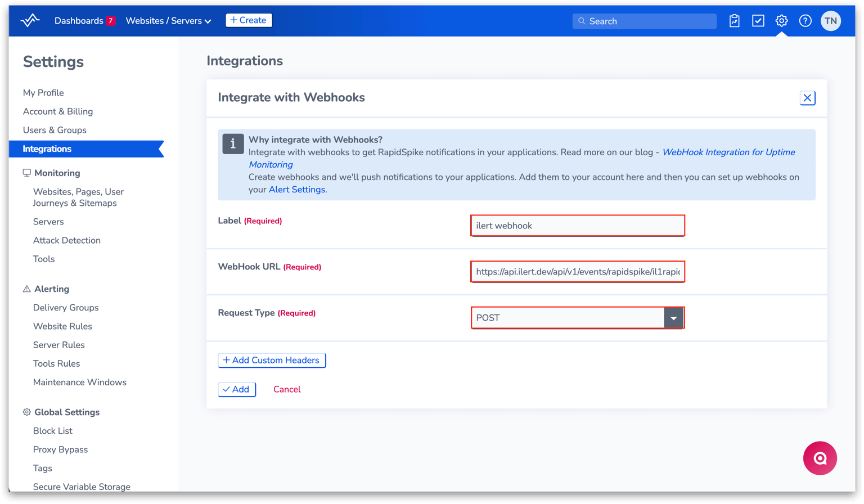Screen dimensions: 864x504
Task: Expand the Websites / Servers menu
Action: [x=168, y=21]
